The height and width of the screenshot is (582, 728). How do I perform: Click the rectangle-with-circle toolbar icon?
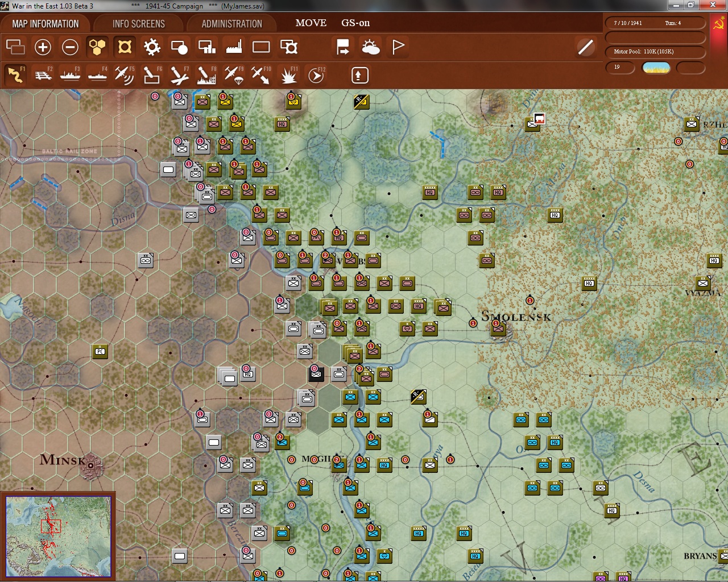[x=179, y=47]
